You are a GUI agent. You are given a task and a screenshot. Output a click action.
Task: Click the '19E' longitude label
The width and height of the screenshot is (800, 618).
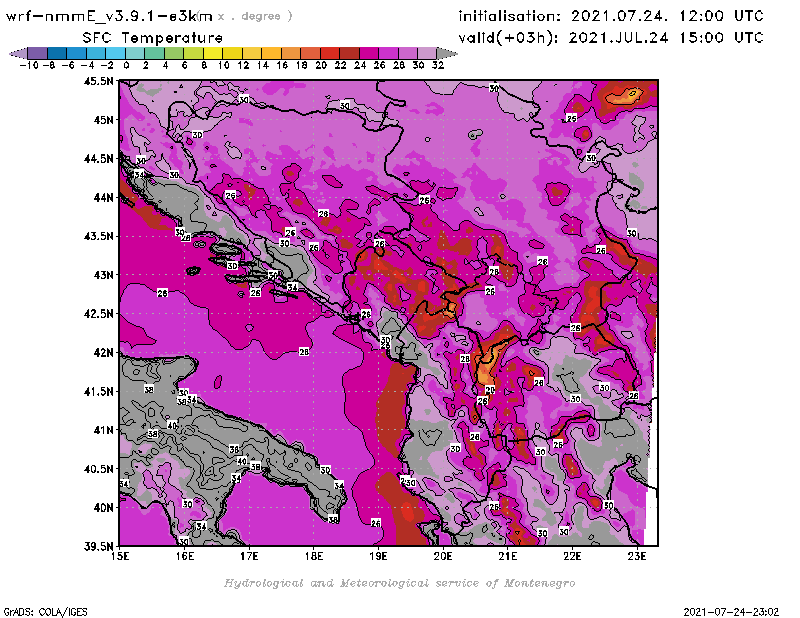pos(379,556)
